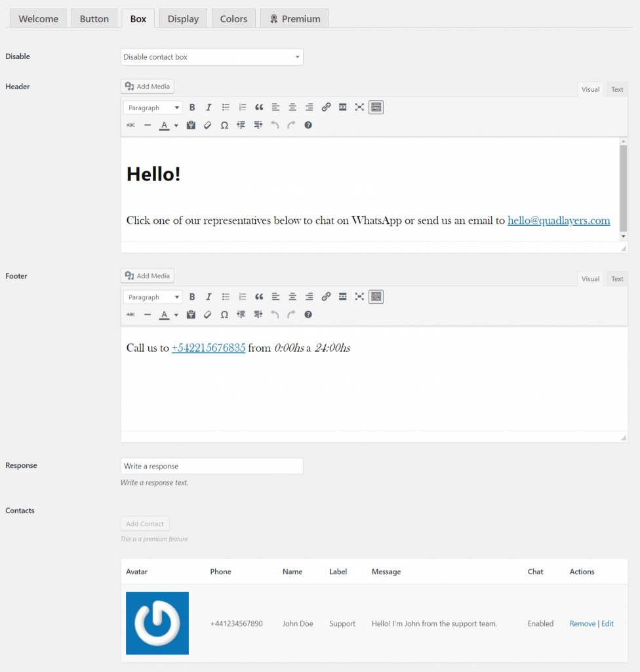Toggle Bold in the Header editor toolbar
The height and width of the screenshot is (672, 640).
[192, 107]
